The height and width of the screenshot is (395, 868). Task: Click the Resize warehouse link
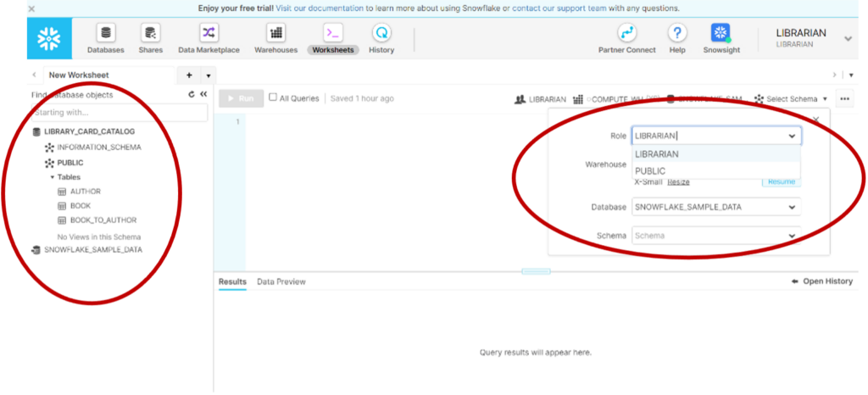pyautogui.click(x=678, y=181)
